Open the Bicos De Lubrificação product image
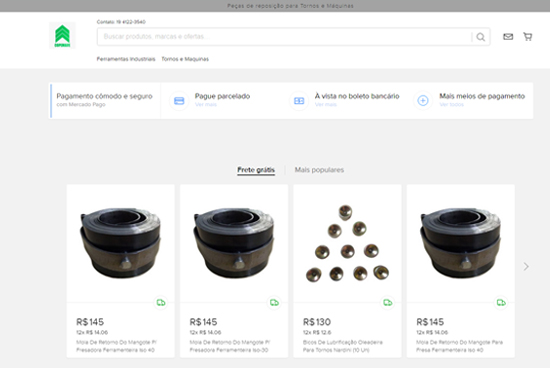Viewport: 550px width, 368px height. click(x=347, y=243)
